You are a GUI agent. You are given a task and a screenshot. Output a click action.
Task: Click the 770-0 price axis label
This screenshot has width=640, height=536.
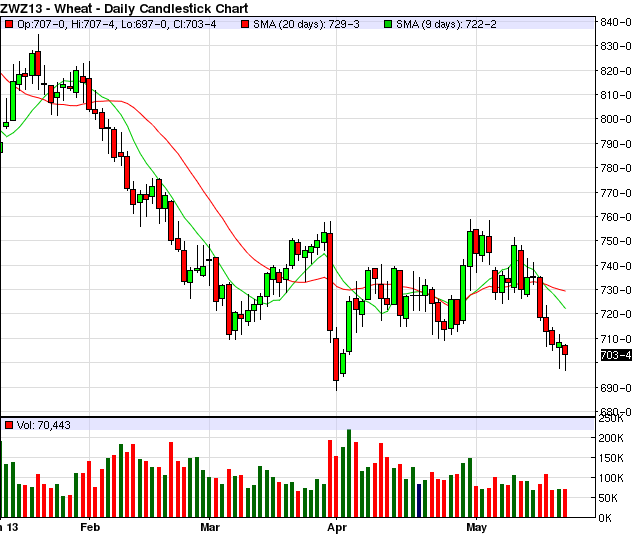(616, 192)
